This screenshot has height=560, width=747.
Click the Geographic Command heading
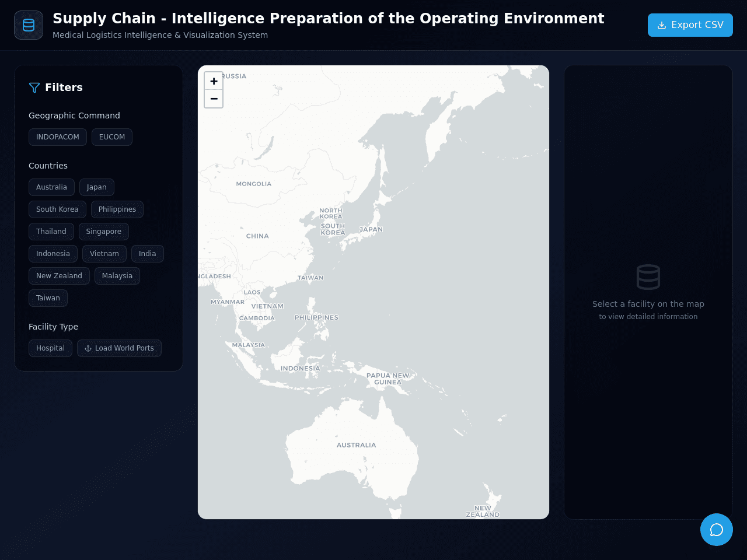coord(74,116)
